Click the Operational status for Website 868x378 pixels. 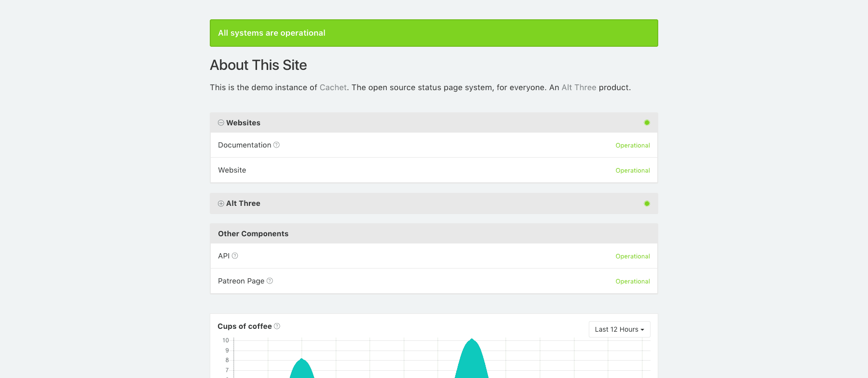point(632,171)
